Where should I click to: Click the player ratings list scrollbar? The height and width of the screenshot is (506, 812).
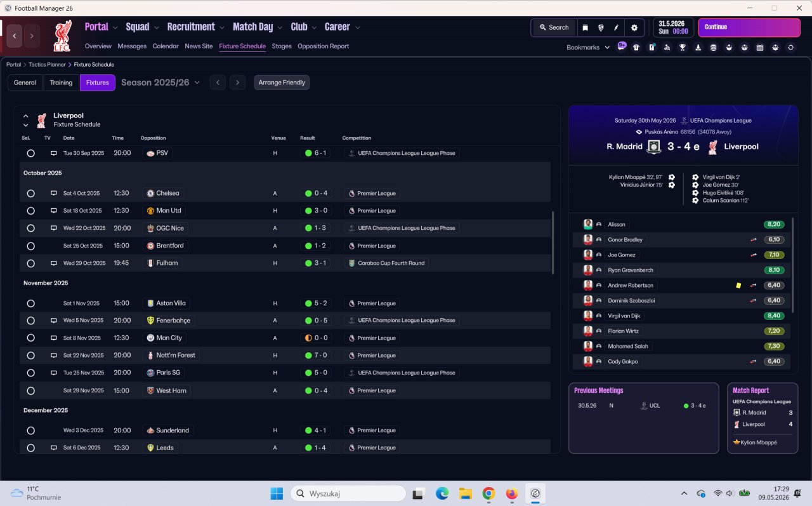click(793, 265)
